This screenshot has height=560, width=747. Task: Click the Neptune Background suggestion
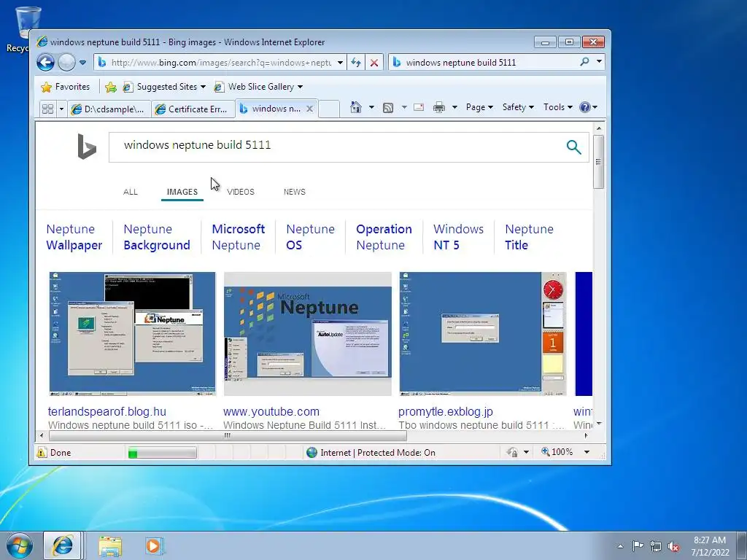pyautogui.click(x=157, y=237)
